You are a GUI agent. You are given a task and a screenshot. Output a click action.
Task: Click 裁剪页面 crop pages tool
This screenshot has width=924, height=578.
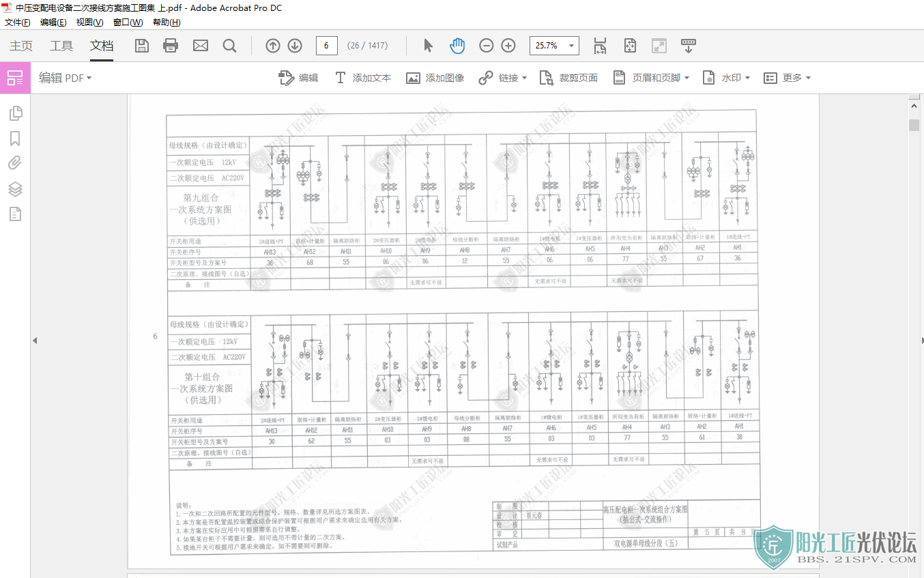point(568,78)
